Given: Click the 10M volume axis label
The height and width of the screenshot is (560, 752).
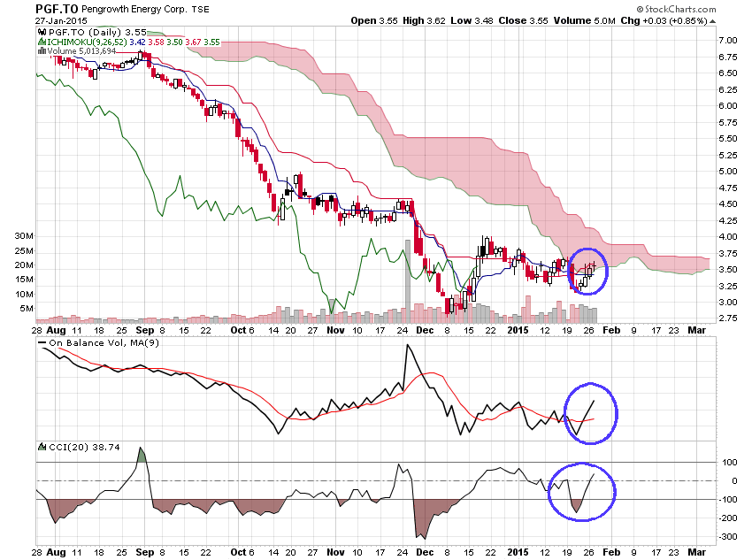Looking at the screenshot, I should 25,295.
